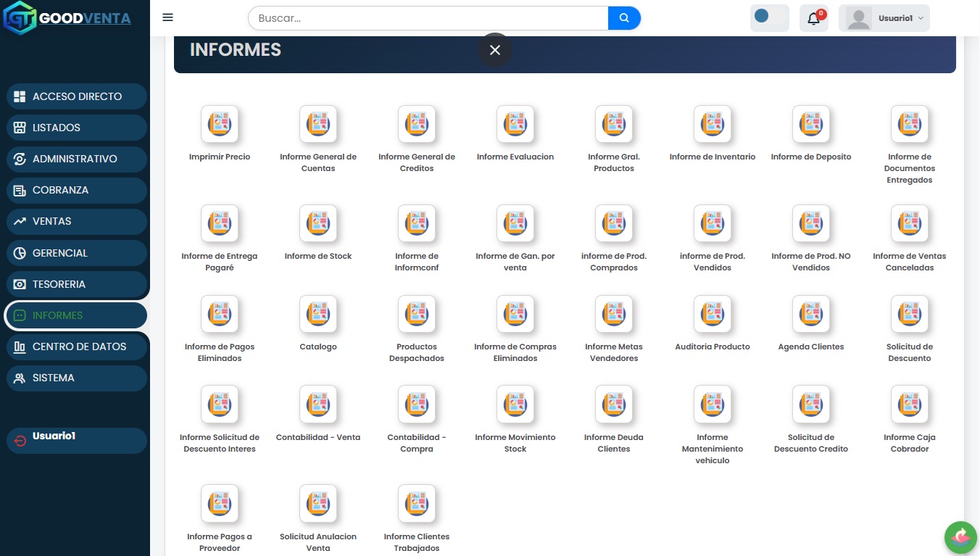Open ACCESO DIRECTO in sidebar
The width and height of the screenshot is (980, 556).
tap(77, 96)
